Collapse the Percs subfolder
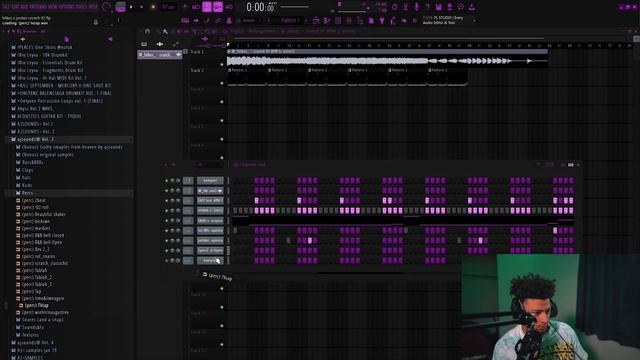640x360 pixels. [27, 193]
